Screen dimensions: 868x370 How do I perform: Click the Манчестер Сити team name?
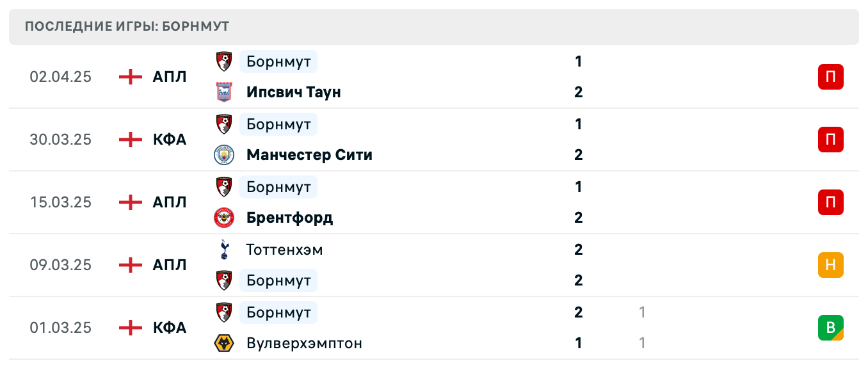tap(309, 154)
